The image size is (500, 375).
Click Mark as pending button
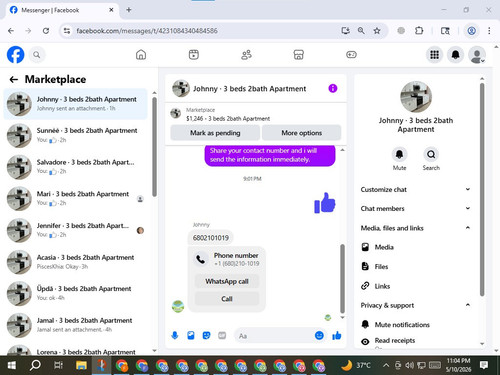point(215,133)
